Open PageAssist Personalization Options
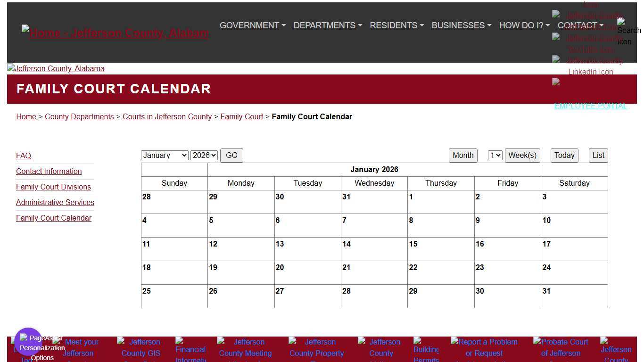 (28, 341)
